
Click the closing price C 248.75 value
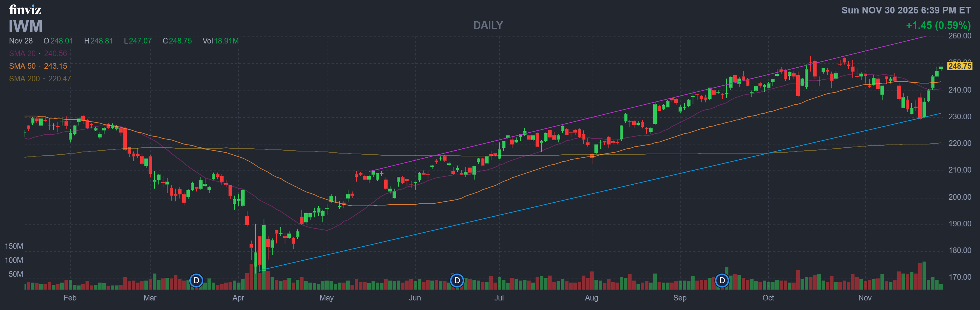pyautogui.click(x=177, y=41)
